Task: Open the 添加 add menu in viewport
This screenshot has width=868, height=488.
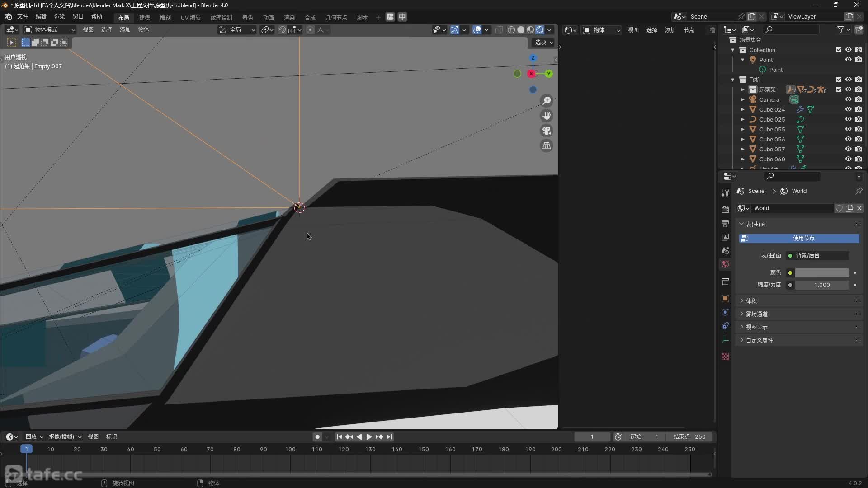Action: 125,30
